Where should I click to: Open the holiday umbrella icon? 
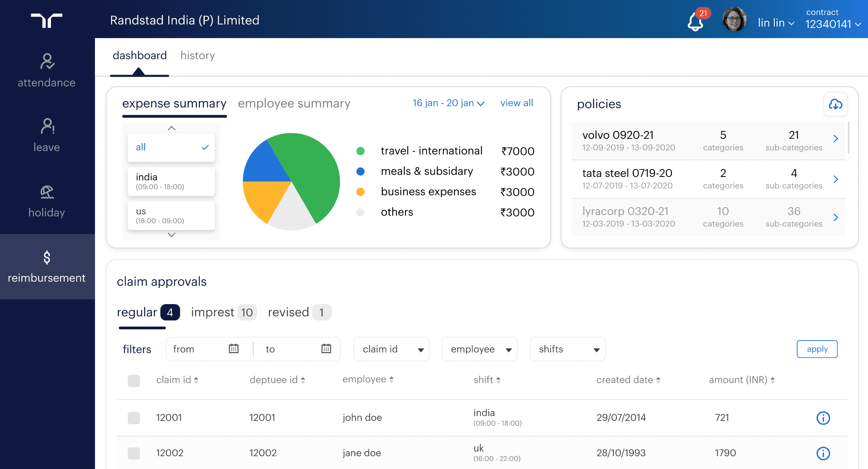(47, 192)
